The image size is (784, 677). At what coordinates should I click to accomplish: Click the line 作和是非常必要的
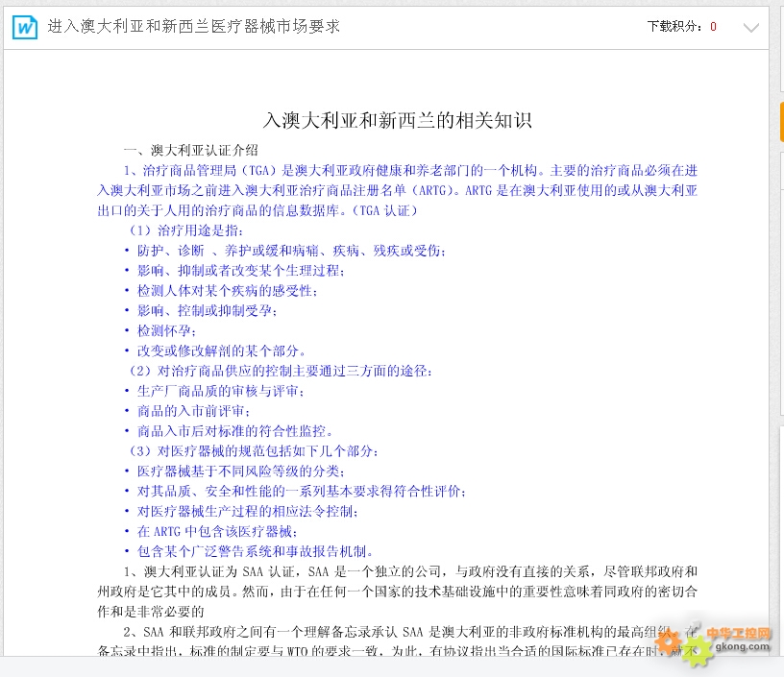[151, 612]
